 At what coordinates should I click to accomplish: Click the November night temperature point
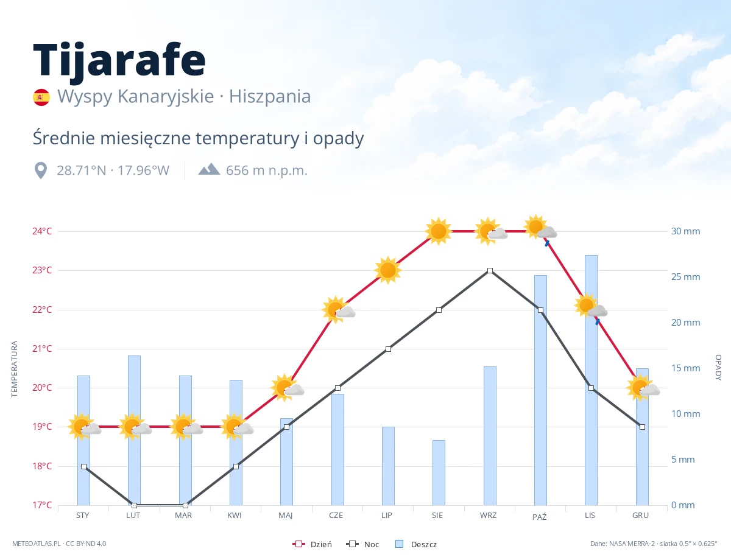pos(591,388)
